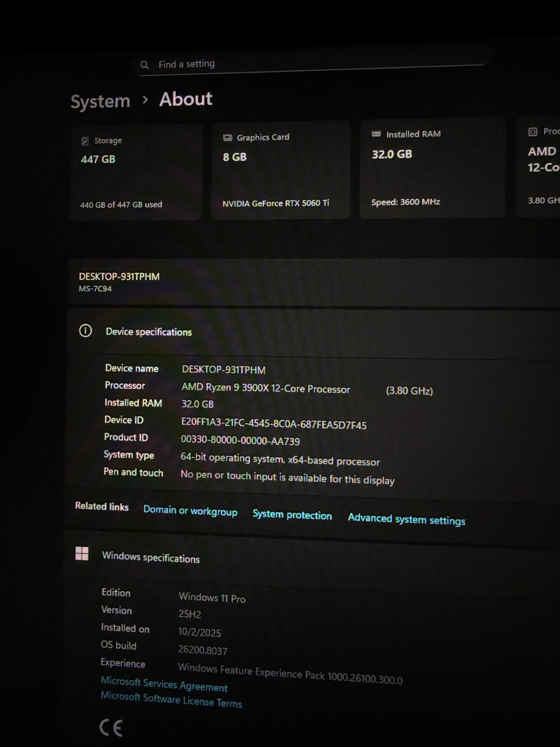Click the CE marking icon
Viewport: 560px width, 747px height.
[111, 728]
